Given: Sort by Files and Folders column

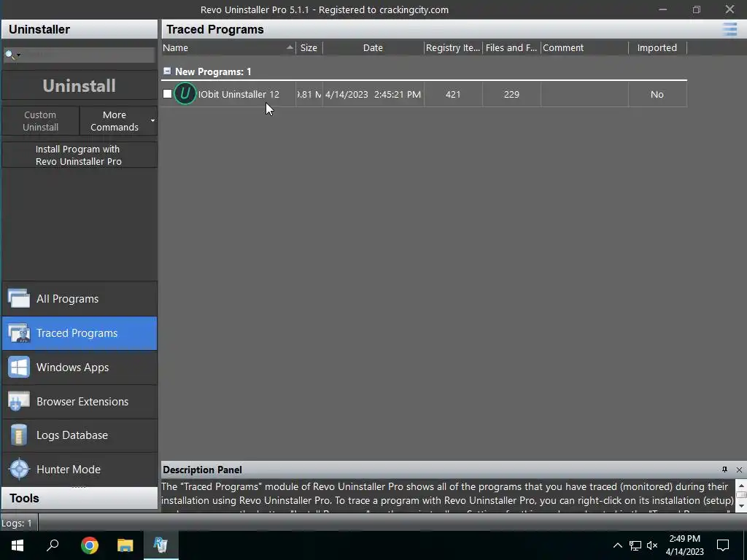Looking at the screenshot, I should point(511,47).
